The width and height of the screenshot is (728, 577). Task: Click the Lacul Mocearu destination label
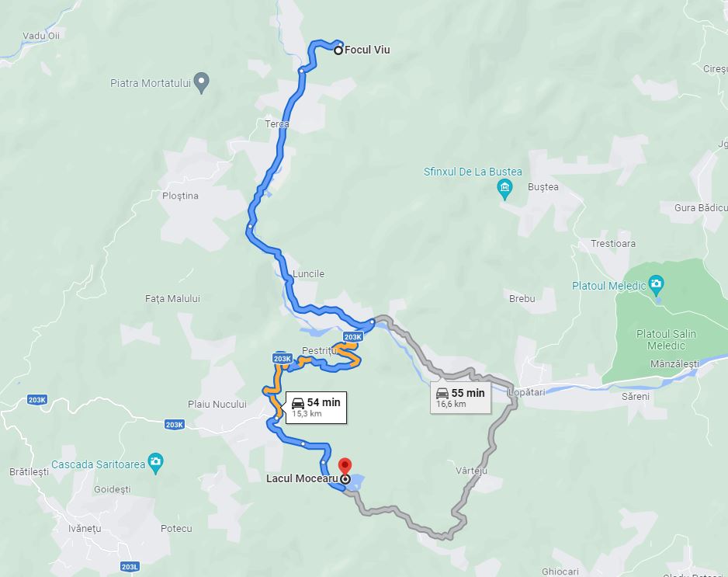[302, 478]
